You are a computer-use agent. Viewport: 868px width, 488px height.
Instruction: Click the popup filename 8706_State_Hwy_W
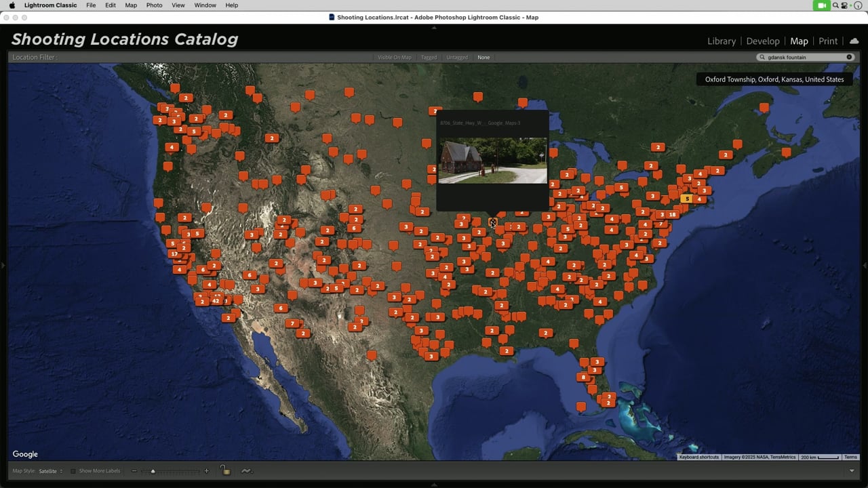click(480, 123)
